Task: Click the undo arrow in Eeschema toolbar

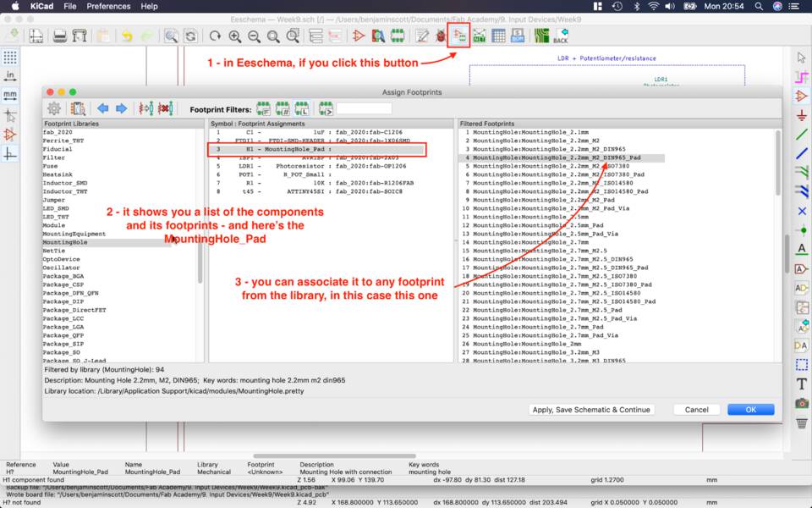Action: tap(127, 36)
